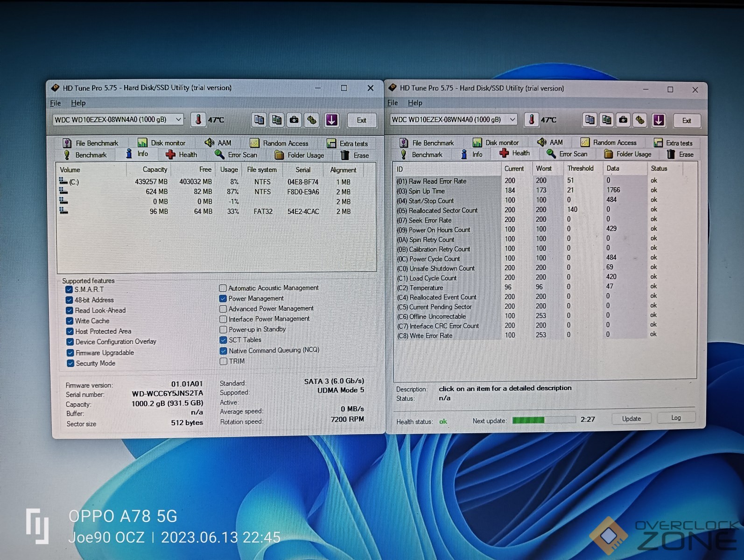The height and width of the screenshot is (560, 744).
Task: Click the purple download arrow icon in right window
Action: [x=659, y=120]
